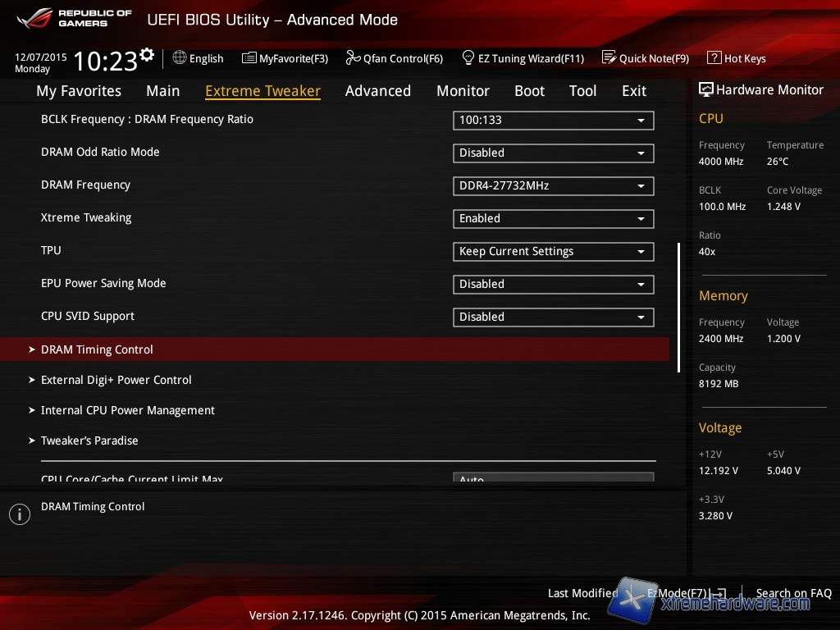The width and height of the screenshot is (840, 630).
Task: Show Hot Keys help icon
Action: [714, 58]
